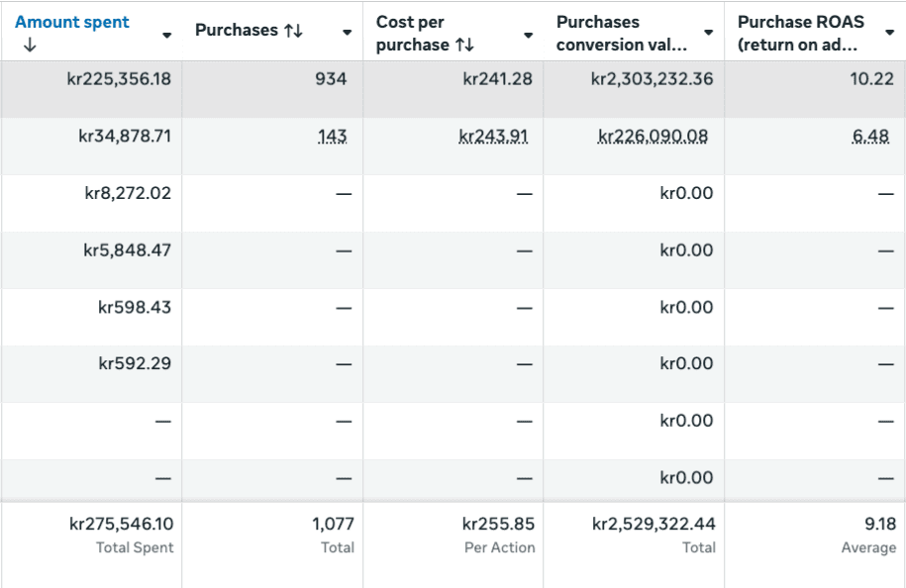Click the underlined kr243.91 cost per purchase
The height and width of the screenshot is (588, 906).
pos(494,137)
